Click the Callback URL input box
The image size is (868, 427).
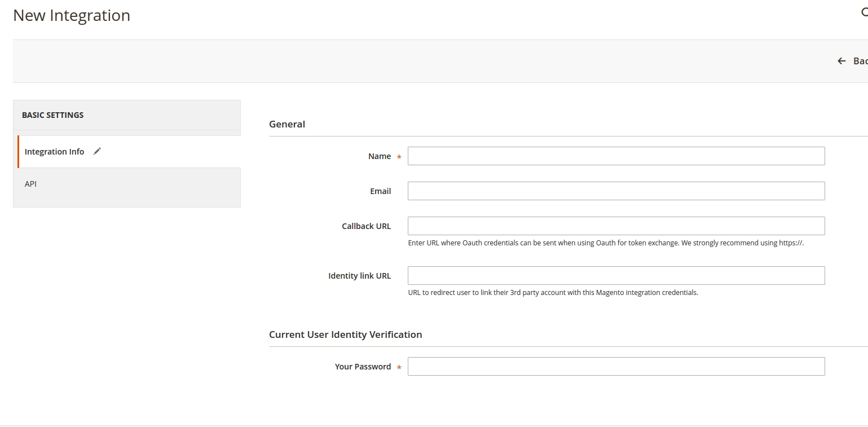(x=615, y=226)
